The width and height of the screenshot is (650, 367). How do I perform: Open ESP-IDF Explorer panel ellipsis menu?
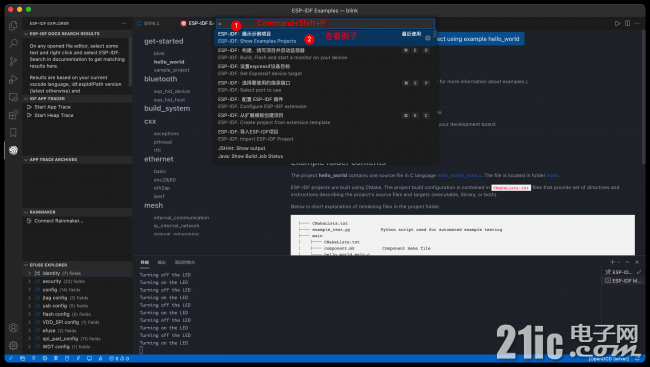click(x=124, y=24)
